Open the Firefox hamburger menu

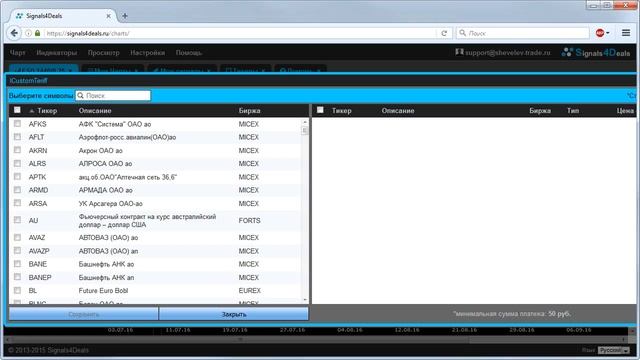626,33
